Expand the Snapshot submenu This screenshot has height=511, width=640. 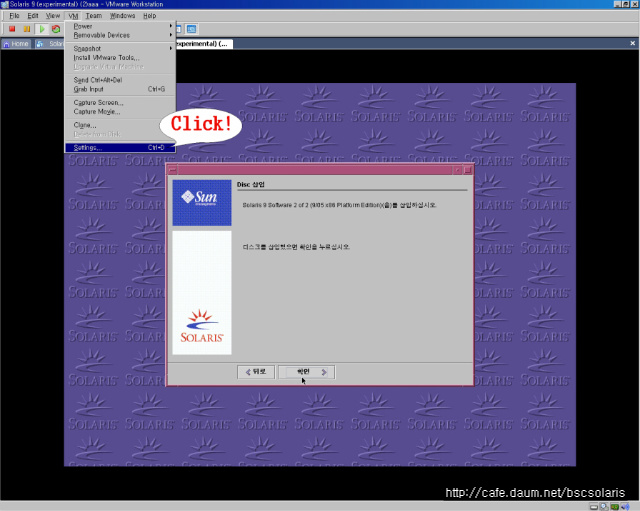(120, 48)
